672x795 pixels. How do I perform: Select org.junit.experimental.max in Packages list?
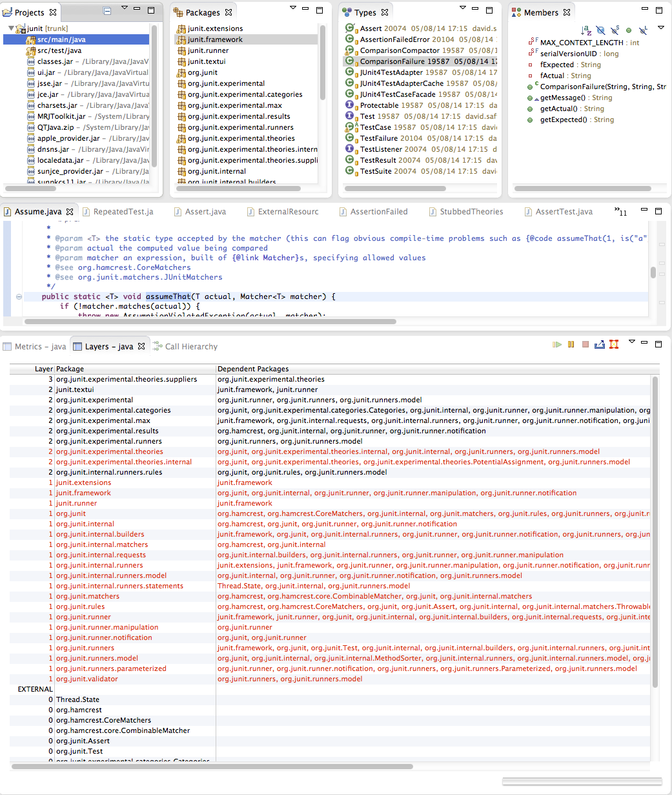(234, 105)
